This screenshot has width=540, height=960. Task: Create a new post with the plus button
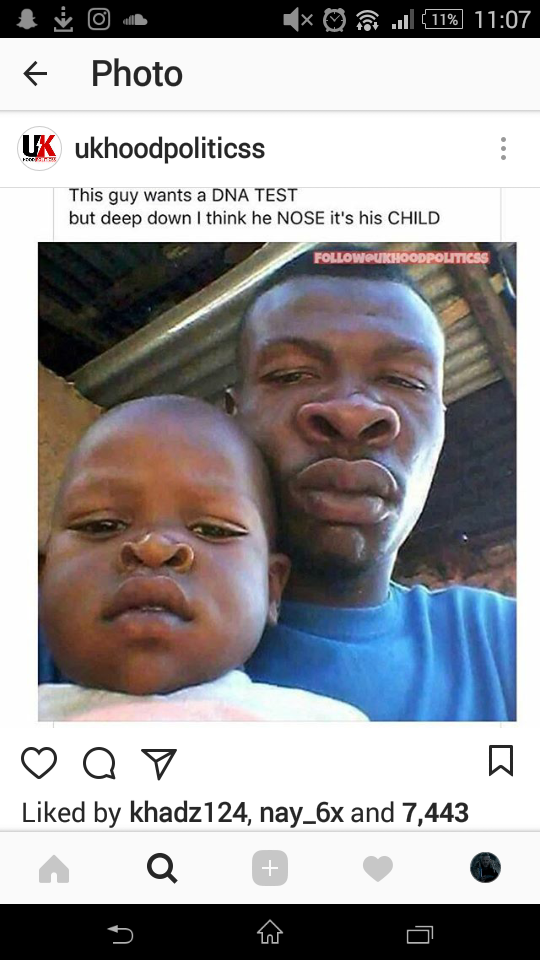270,868
